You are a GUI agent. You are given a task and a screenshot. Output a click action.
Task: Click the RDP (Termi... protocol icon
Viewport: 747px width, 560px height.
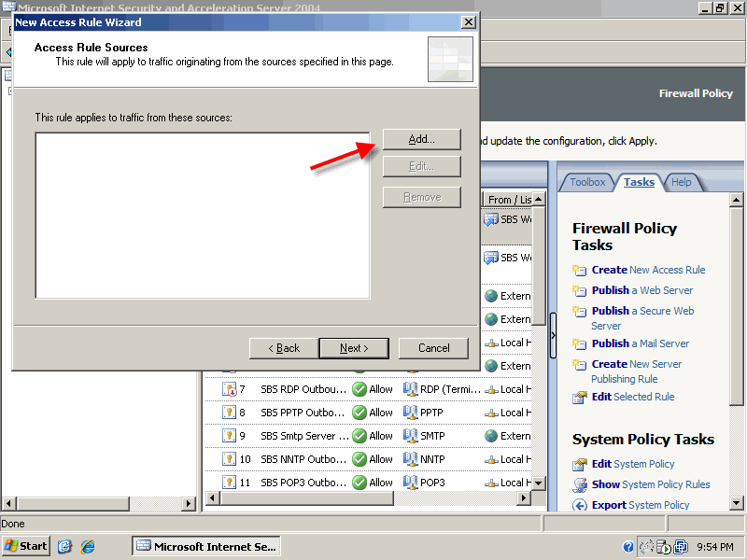(410, 389)
